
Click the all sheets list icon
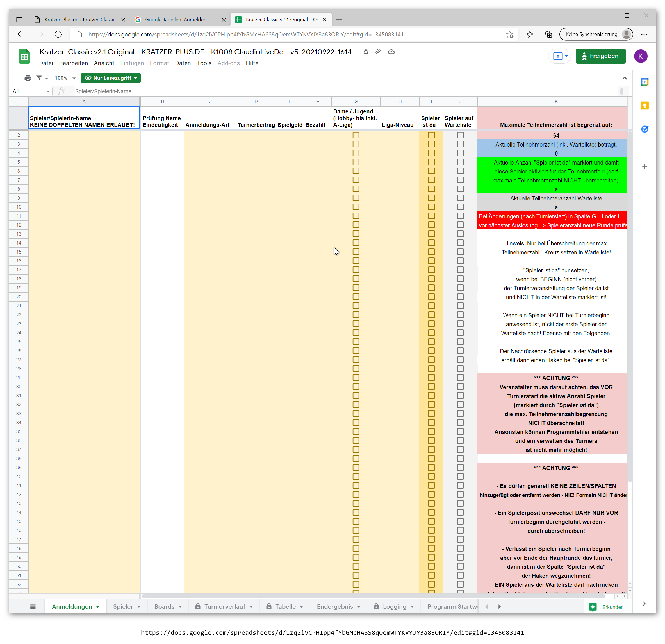coord(33,607)
